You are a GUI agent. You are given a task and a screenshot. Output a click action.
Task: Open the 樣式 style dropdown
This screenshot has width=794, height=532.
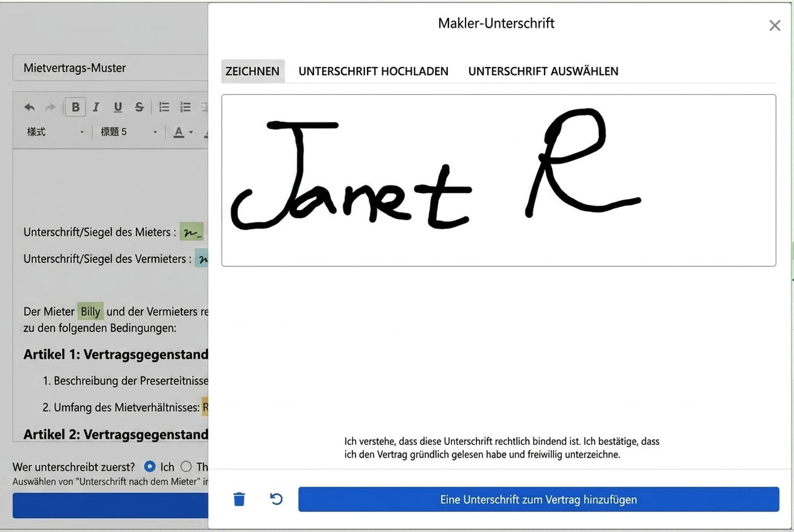pyautogui.click(x=56, y=132)
